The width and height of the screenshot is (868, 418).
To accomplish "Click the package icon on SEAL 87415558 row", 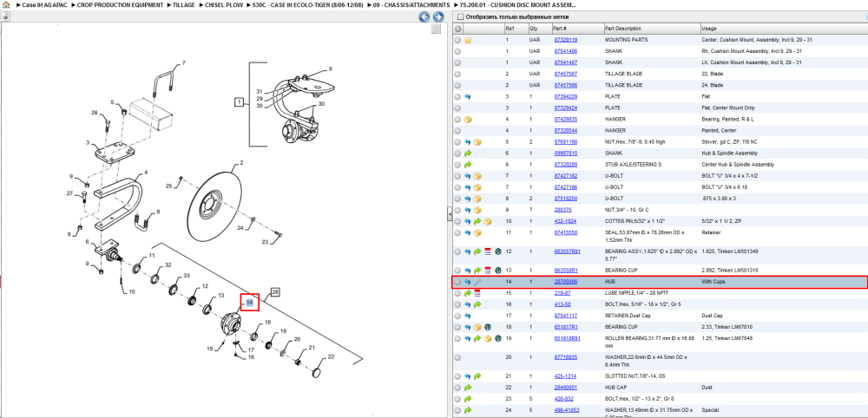I will tap(477, 232).
